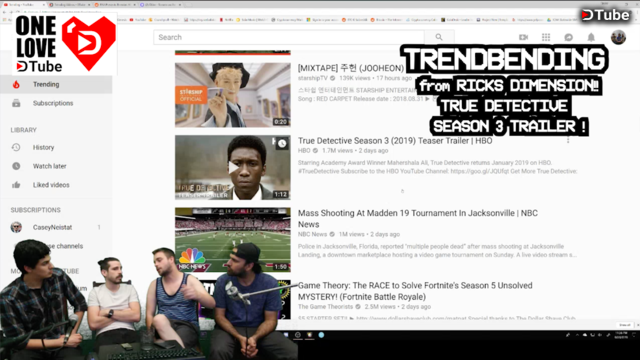The width and height of the screenshot is (640, 360).
Task: Visit the NBC News channel link
Action: click(312, 234)
